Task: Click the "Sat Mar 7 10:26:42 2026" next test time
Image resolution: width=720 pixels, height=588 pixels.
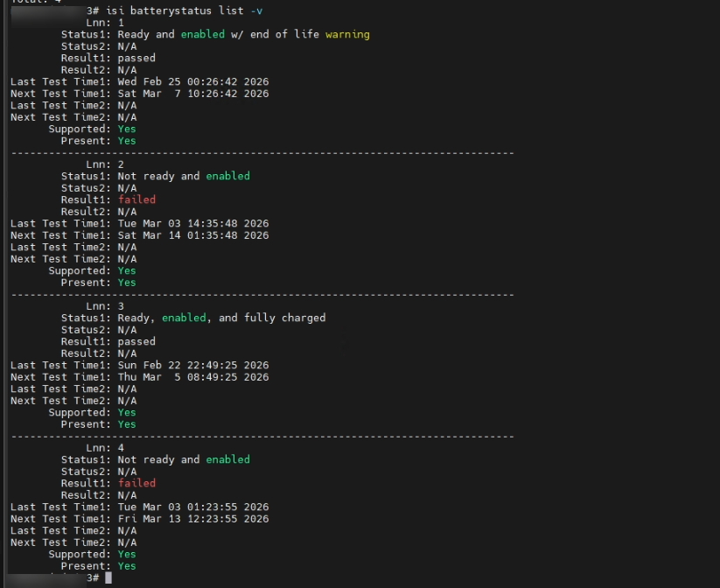Action: coord(192,94)
